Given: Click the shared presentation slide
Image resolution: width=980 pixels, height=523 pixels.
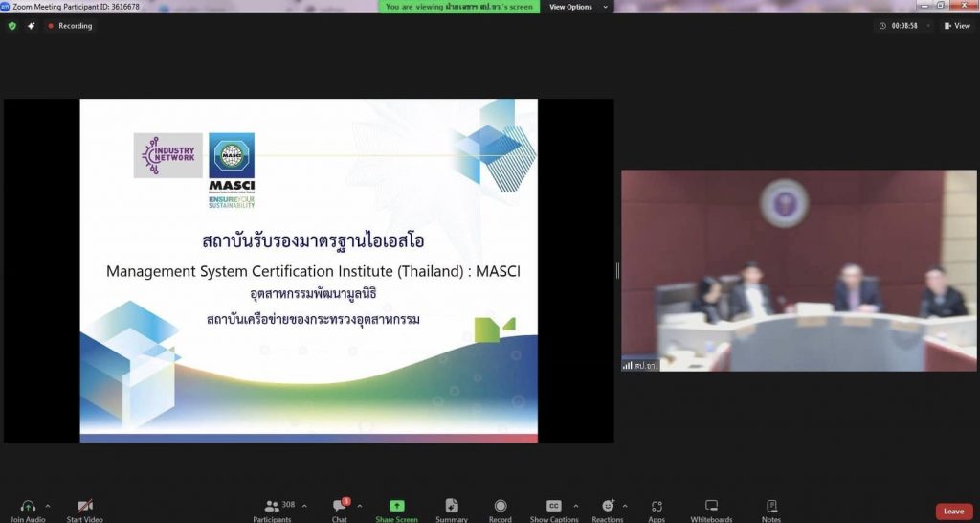Looking at the screenshot, I should pos(309,270).
